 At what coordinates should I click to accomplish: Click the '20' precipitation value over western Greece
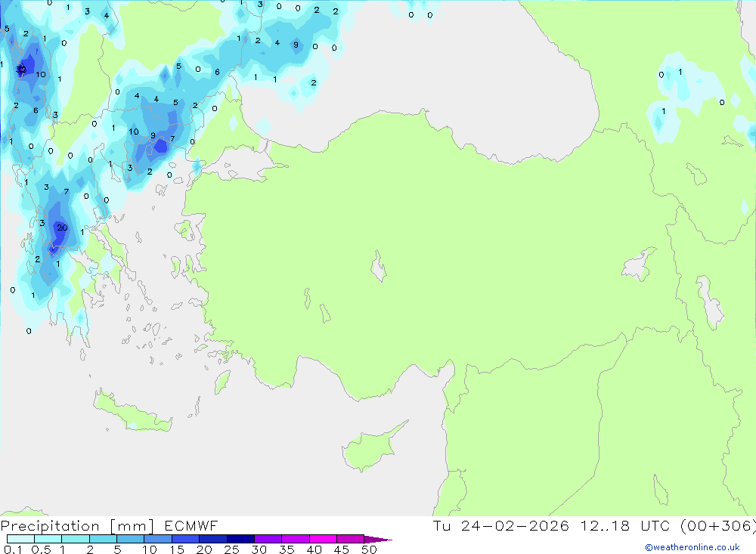pos(62,227)
